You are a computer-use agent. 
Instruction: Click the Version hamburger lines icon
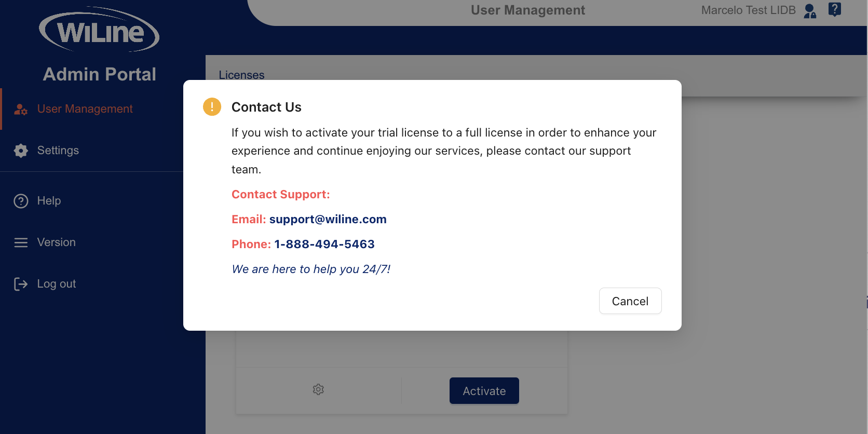click(21, 242)
